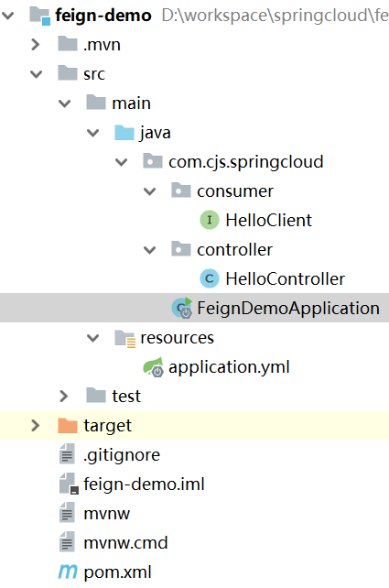Expand the target folder arrow
The width and height of the screenshot is (389, 588).
coord(36,426)
